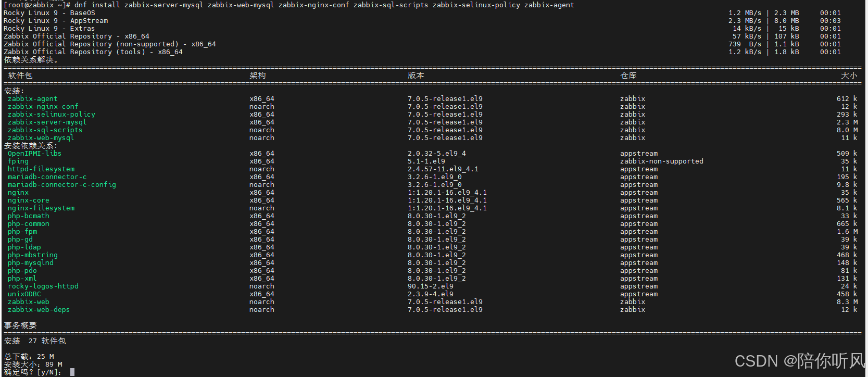Click the [root@zabbix ~]# shell prompt

point(36,5)
